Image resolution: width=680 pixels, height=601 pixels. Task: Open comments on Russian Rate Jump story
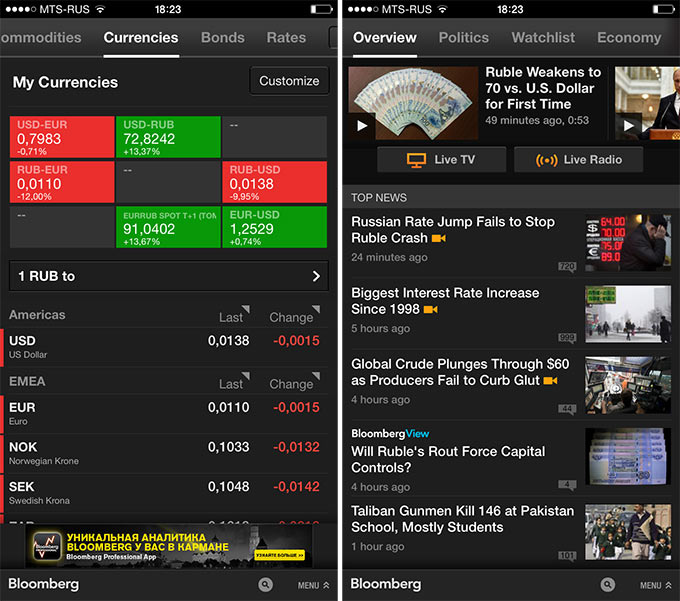pos(567,267)
